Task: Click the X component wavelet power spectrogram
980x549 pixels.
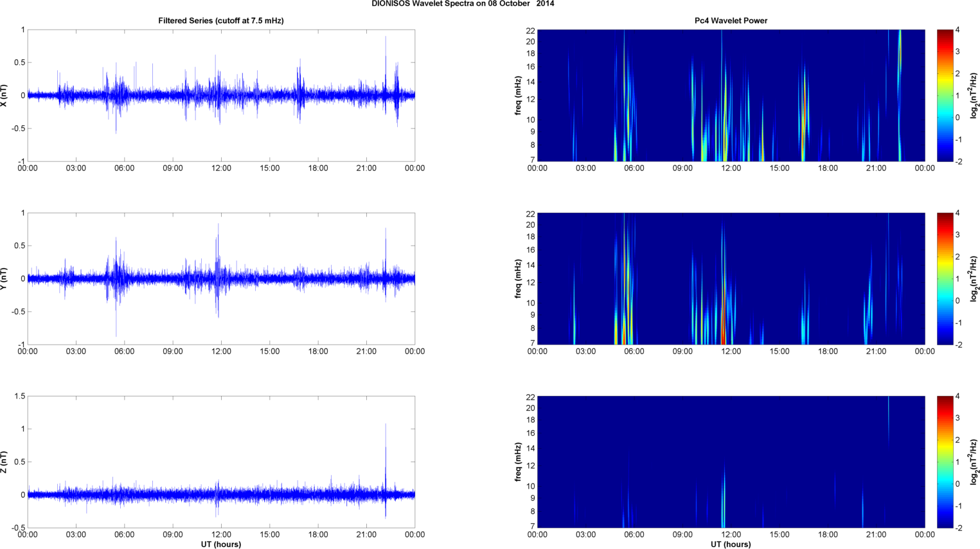Action: tap(731, 95)
